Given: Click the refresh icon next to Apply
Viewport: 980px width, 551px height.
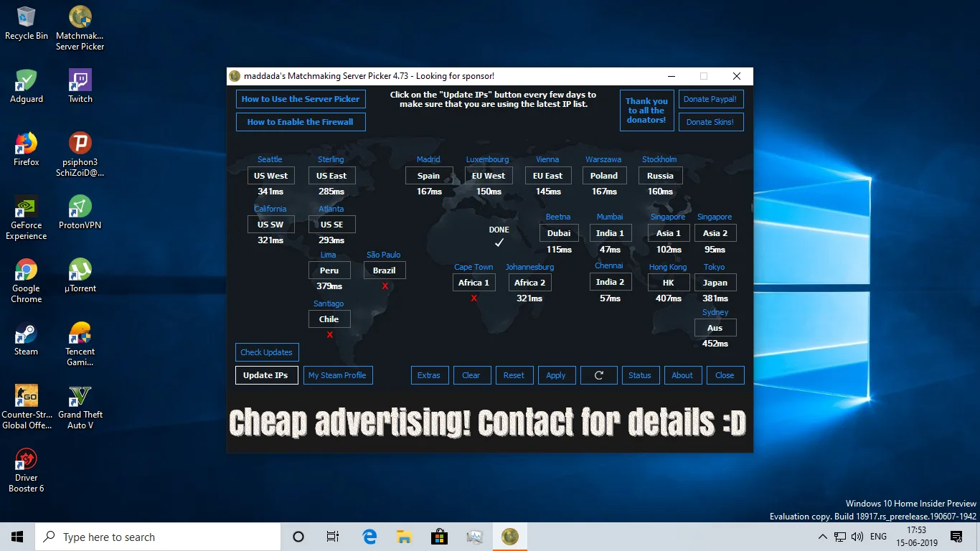Looking at the screenshot, I should pyautogui.click(x=598, y=375).
